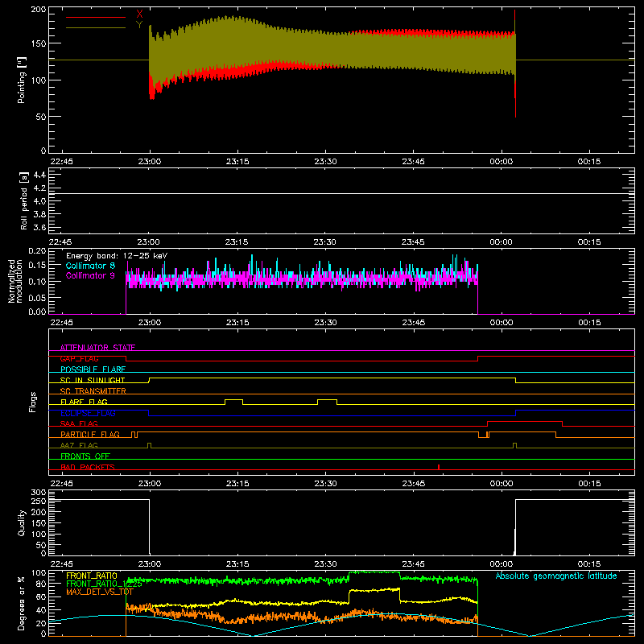Select the SAA_FLAG label

79,423
